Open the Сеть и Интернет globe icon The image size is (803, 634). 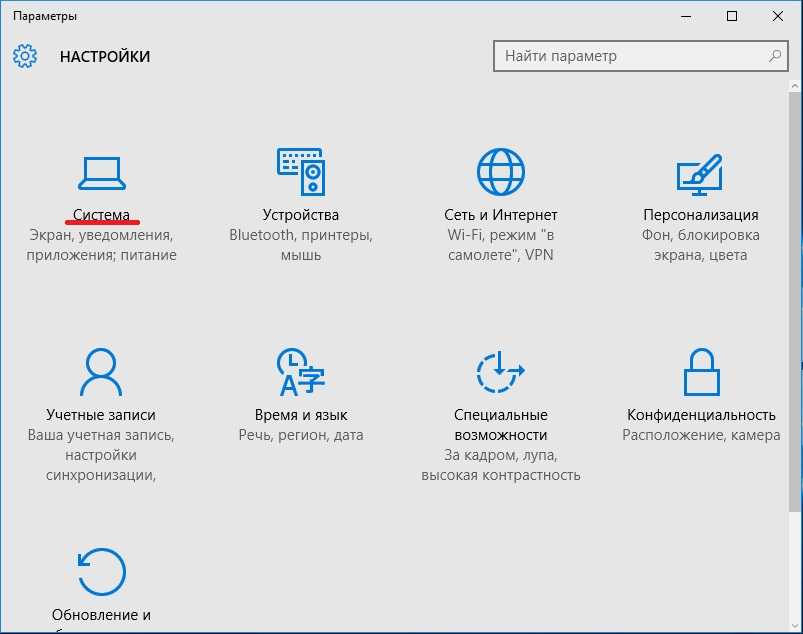[501, 173]
